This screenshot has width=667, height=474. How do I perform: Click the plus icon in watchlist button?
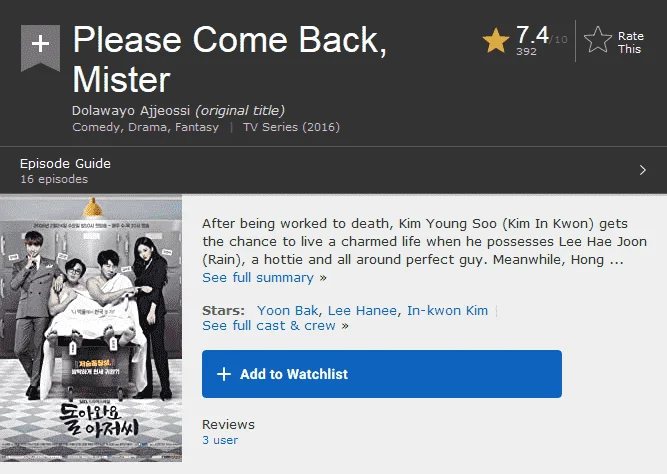tap(224, 374)
